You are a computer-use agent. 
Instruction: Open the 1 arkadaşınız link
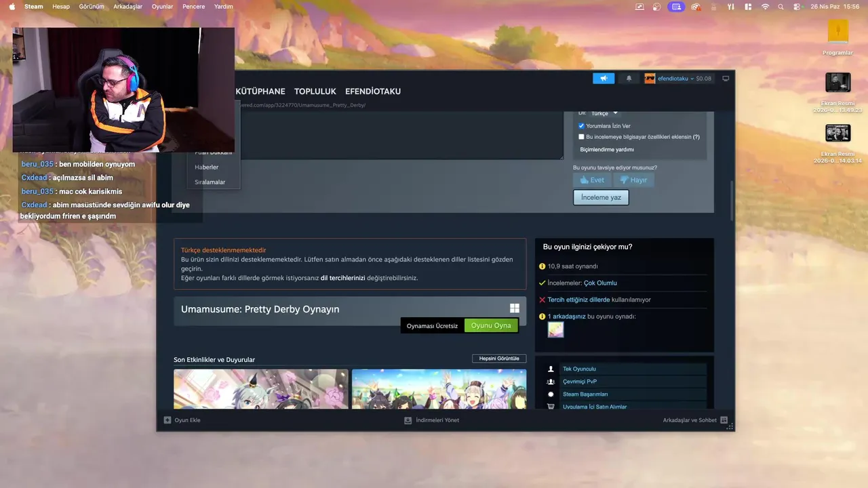[566, 317]
